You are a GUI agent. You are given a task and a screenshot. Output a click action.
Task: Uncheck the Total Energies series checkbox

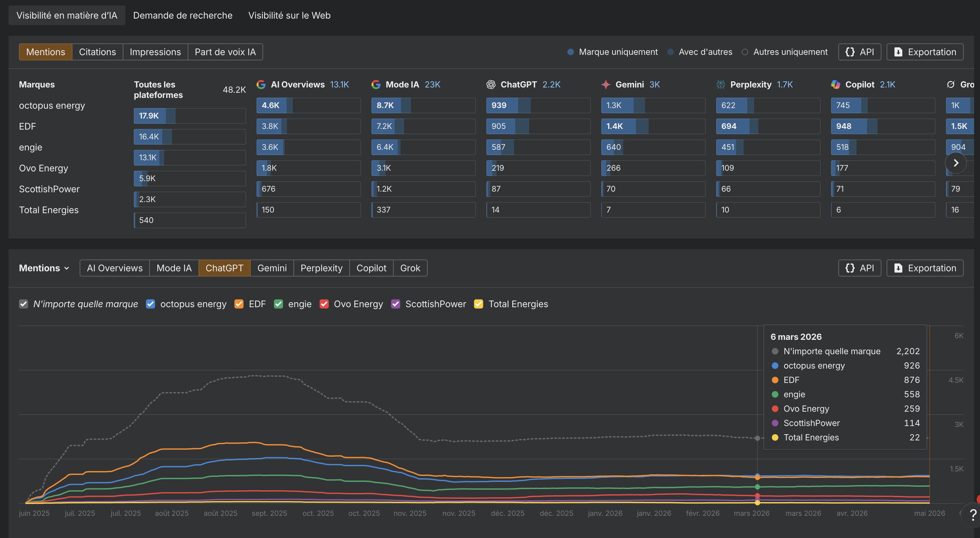479,304
